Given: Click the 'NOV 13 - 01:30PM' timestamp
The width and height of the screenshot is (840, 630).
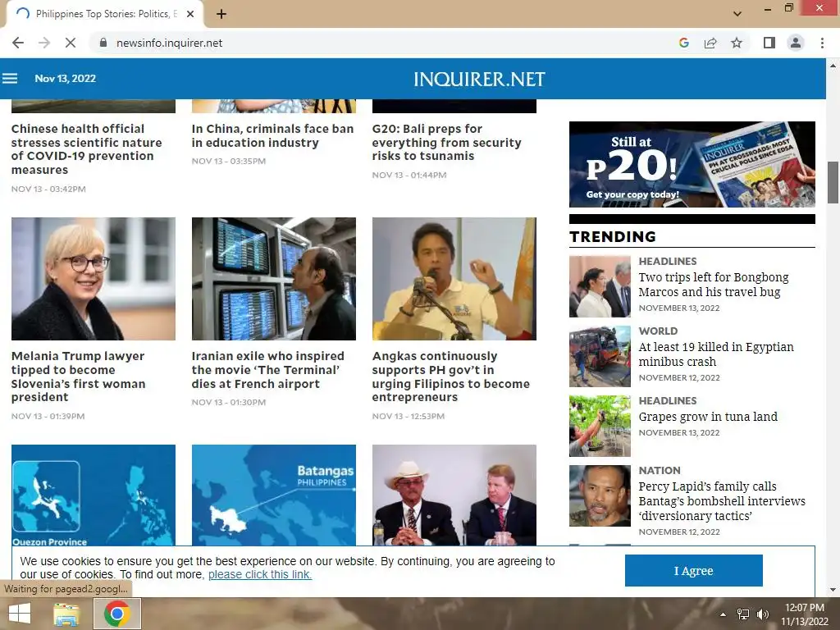Looking at the screenshot, I should [229, 402].
